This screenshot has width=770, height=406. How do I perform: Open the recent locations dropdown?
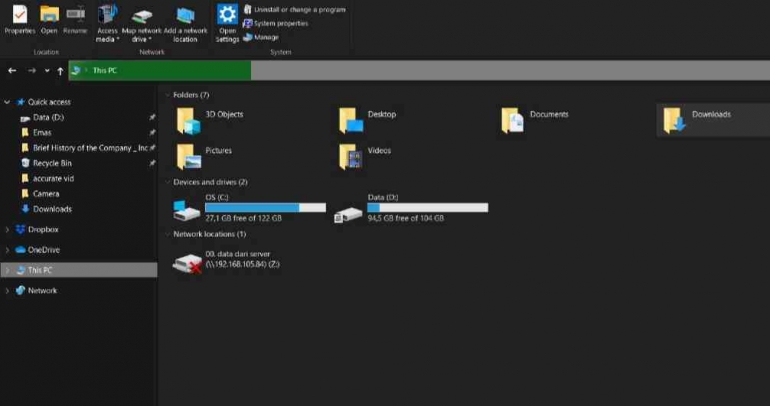[47, 71]
